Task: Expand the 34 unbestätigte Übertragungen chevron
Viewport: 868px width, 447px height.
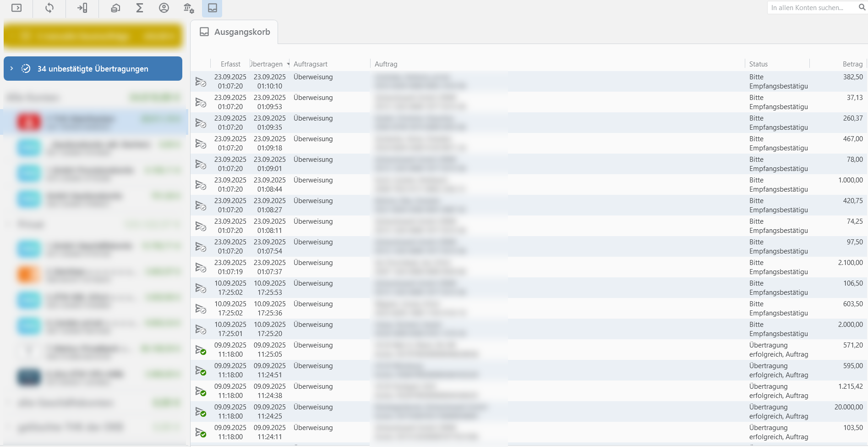Action: click(x=12, y=68)
